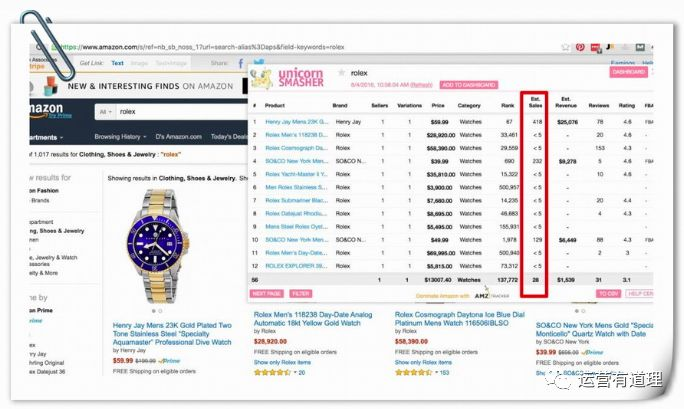Viewport: 684px width, 409px height.
Task: Open the All departments search dropdown
Action: point(105,112)
